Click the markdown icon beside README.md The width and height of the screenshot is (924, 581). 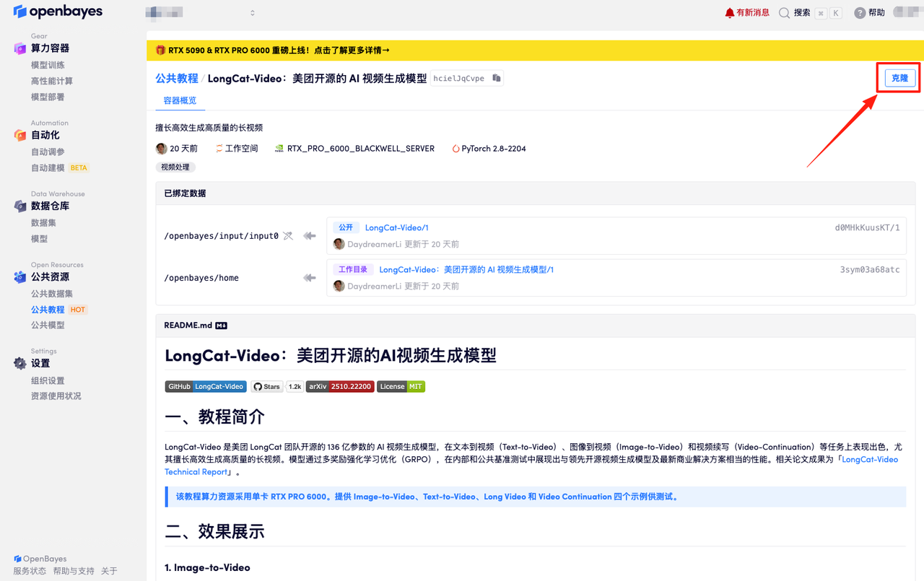[x=221, y=326]
